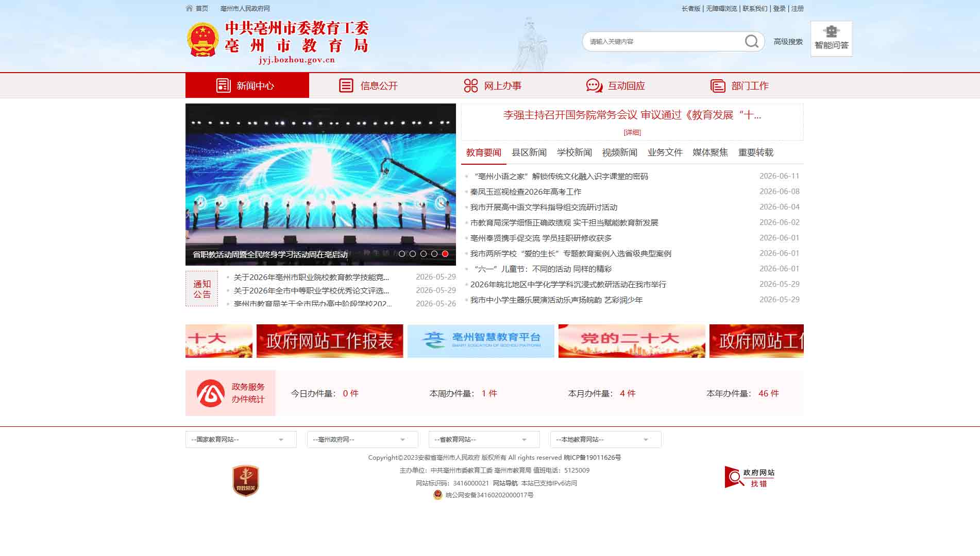Image resolution: width=980 pixels, height=556 pixels.
Task: Click the search magnifier icon
Action: (x=752, y=41)
